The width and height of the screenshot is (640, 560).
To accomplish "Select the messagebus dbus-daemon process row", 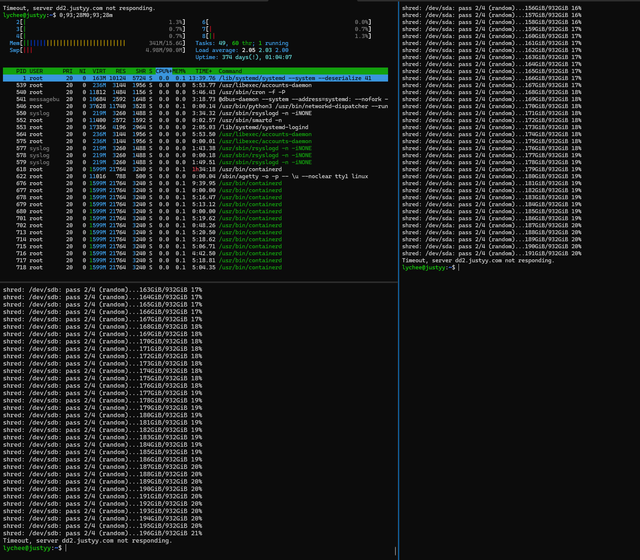I will pyautogui.click(x=195, y=99).
